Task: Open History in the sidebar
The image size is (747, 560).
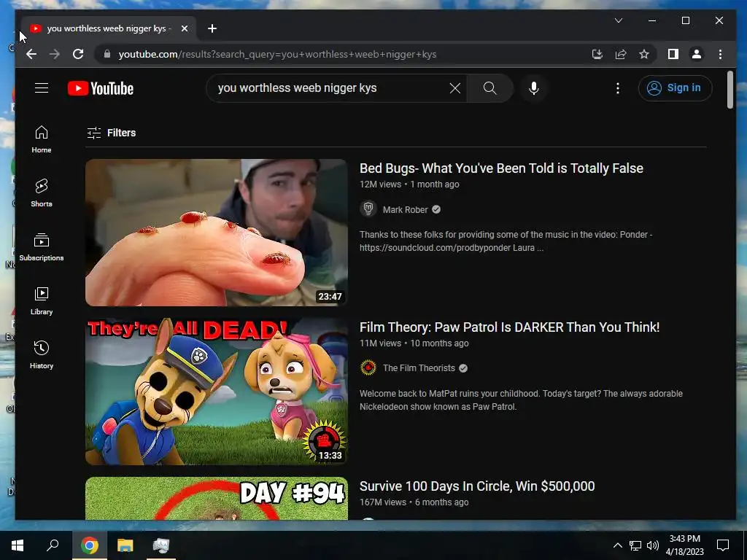Action: tap(42, 355)
